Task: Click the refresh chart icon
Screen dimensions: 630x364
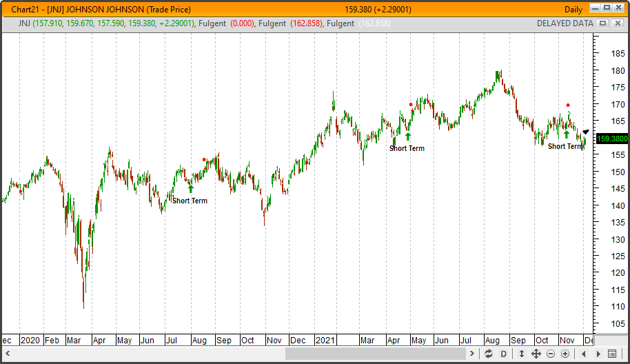Action: pyautogui.click(x=488, y=354)
